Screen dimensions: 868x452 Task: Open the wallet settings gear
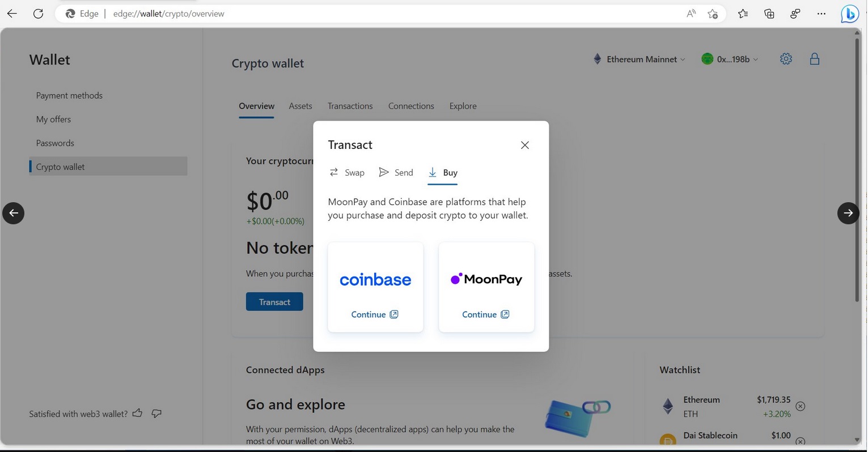tap(786, 58)
